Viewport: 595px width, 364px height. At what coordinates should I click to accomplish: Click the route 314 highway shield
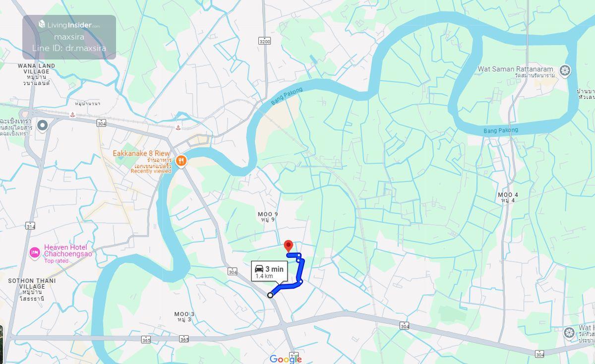pos(30,226)
